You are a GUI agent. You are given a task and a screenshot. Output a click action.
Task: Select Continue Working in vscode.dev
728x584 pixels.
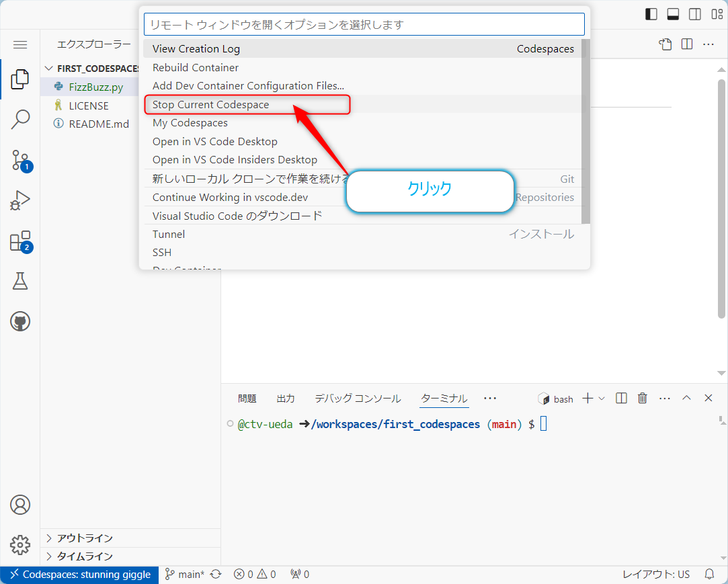point(362,198)
